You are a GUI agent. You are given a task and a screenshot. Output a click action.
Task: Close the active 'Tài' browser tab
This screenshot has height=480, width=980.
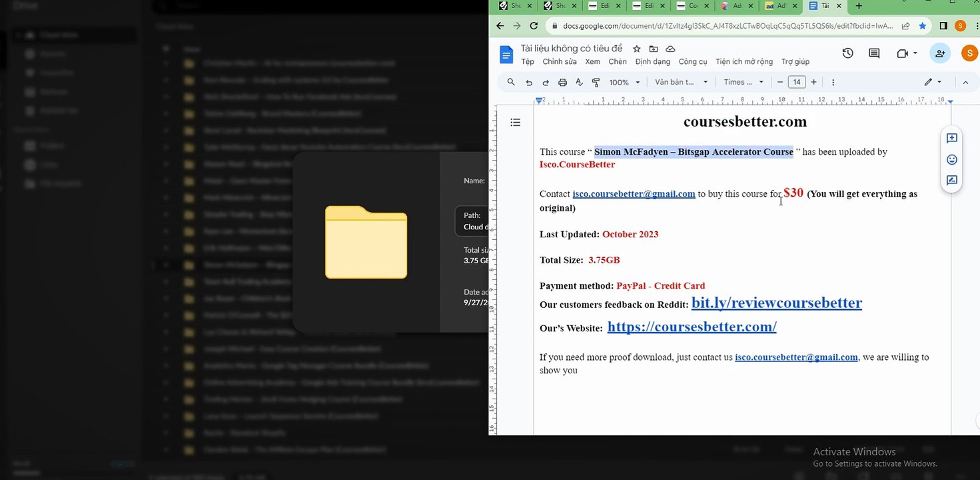tap(839, 6)
